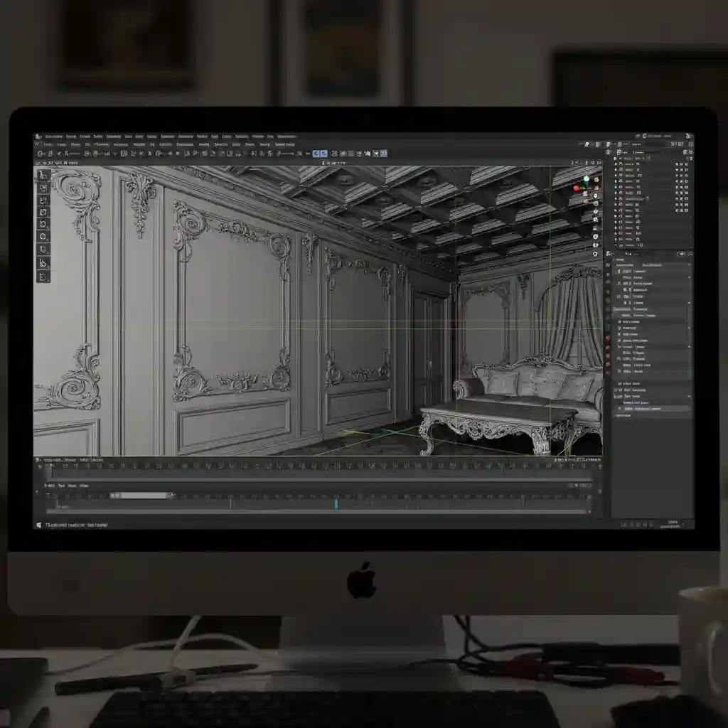The height and width of the screenshot is (728, 728).
Task: Collapse the second outliner hierarchy entry
Action: click(x=616, y=164)
